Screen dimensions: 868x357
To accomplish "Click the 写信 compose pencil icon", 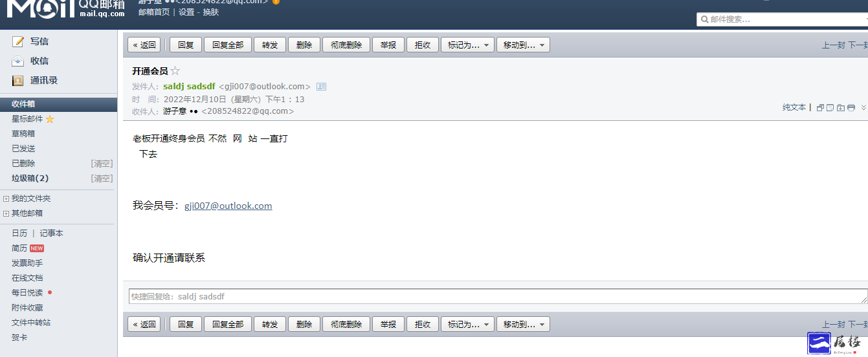I will pyautogui.click(x=18, y=41).
